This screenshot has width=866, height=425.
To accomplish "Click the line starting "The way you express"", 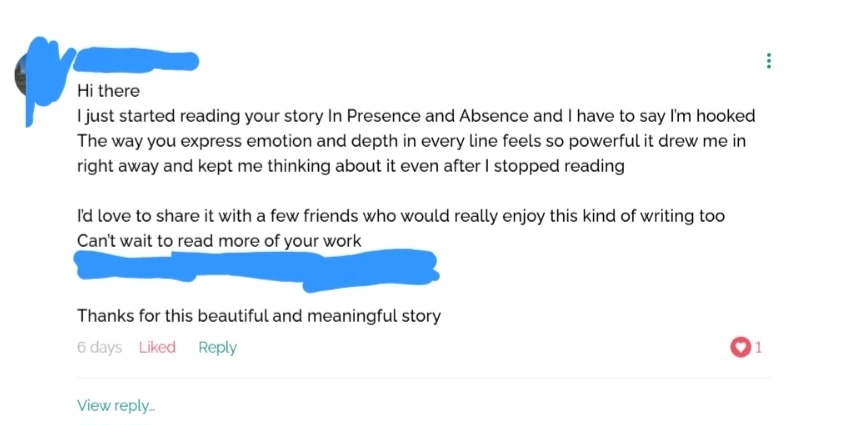I will (411, 141).
